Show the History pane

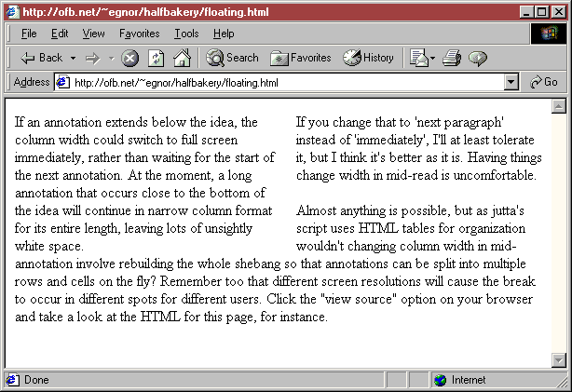368,58
